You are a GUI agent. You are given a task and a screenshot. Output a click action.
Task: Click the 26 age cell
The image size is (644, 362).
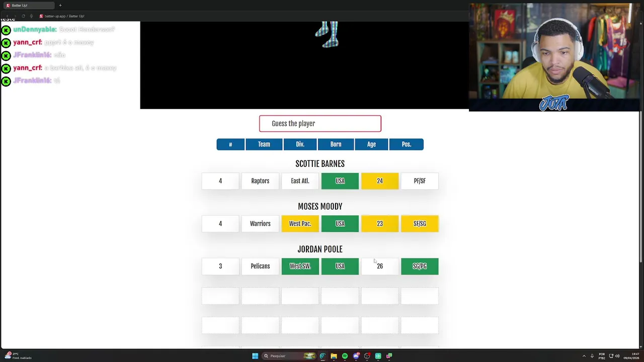click(x=380, y=266)
